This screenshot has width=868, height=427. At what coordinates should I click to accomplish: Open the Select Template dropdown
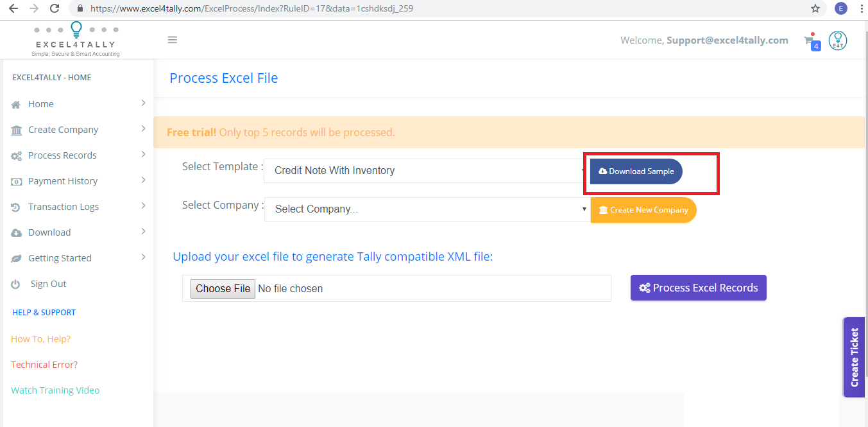coord(427,171)
